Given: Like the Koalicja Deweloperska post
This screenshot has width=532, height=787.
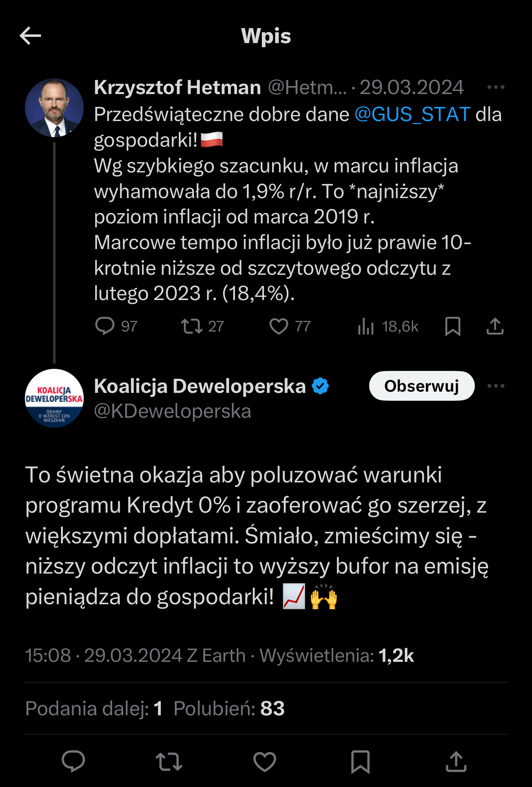Looking at the screenshot, I should (265, 762).
